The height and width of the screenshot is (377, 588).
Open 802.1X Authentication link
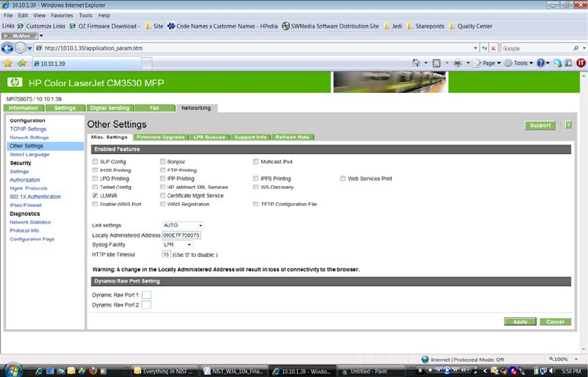pyautogui.click(x=35, y=197)
